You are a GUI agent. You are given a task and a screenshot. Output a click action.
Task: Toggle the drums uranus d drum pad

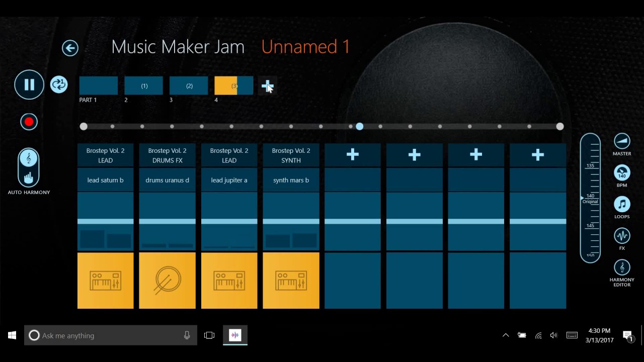click(x=168, y=281)
